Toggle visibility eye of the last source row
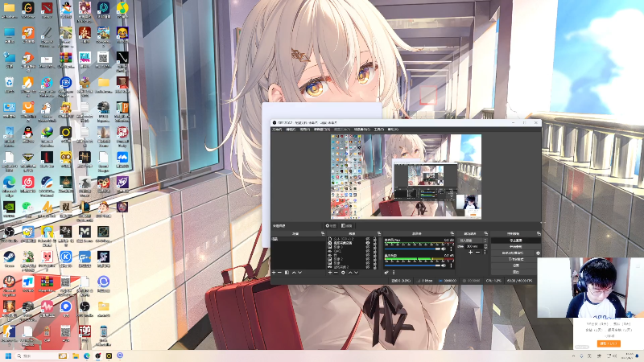 [368, 267]
